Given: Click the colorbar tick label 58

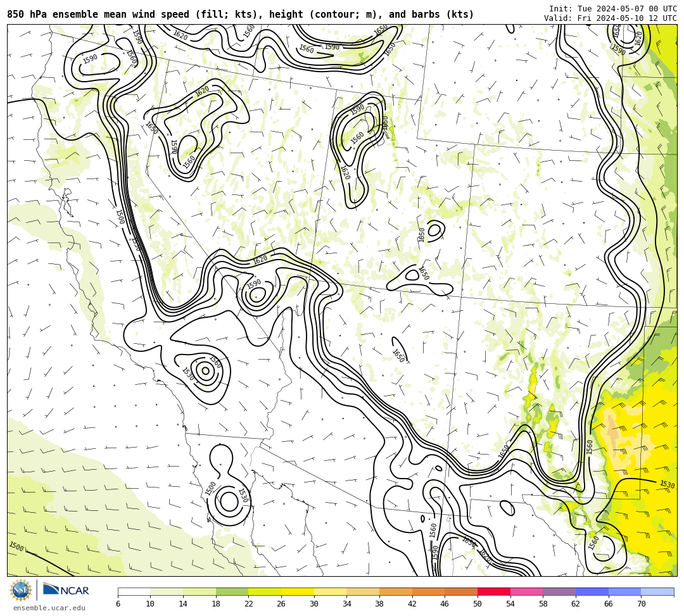Looking at the screenshot, I should click(543, 604).
